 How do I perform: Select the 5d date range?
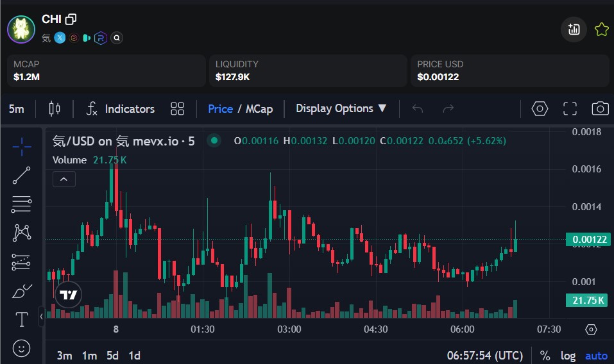click(112, 356)
